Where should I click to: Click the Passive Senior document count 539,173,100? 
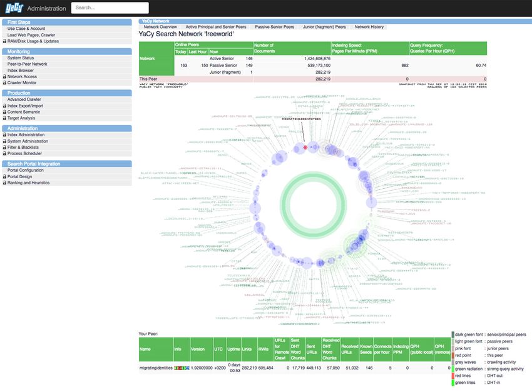tap(319, 66)
